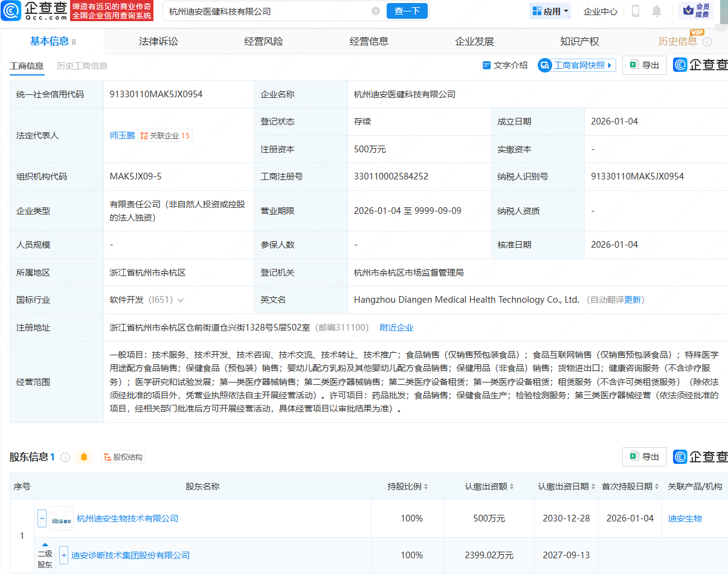Collapse the 二级股东 shareholder level
The image size is (728, 574).
point(44,544)
